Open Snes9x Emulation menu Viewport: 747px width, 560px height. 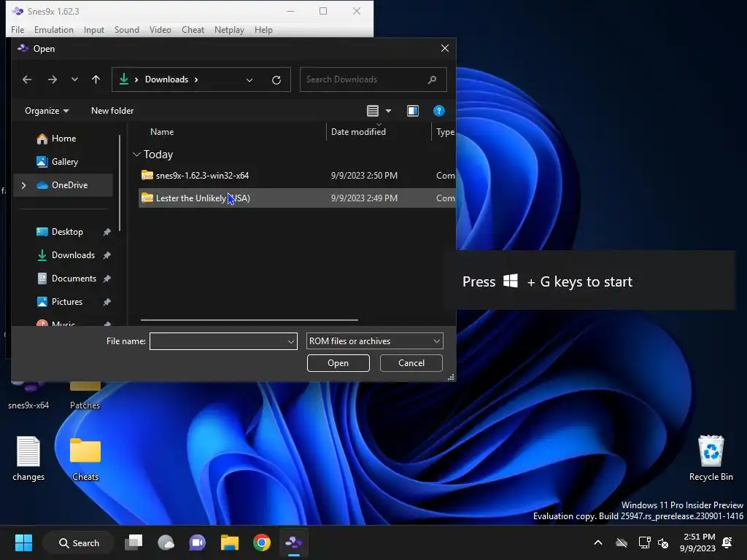click(54, 29)
